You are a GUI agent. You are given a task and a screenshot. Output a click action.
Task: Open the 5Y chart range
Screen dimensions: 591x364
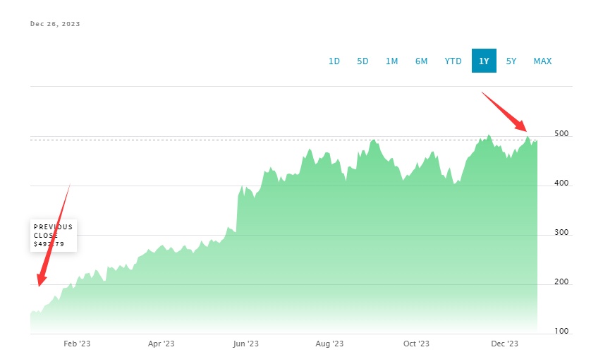tap(511, 61)
